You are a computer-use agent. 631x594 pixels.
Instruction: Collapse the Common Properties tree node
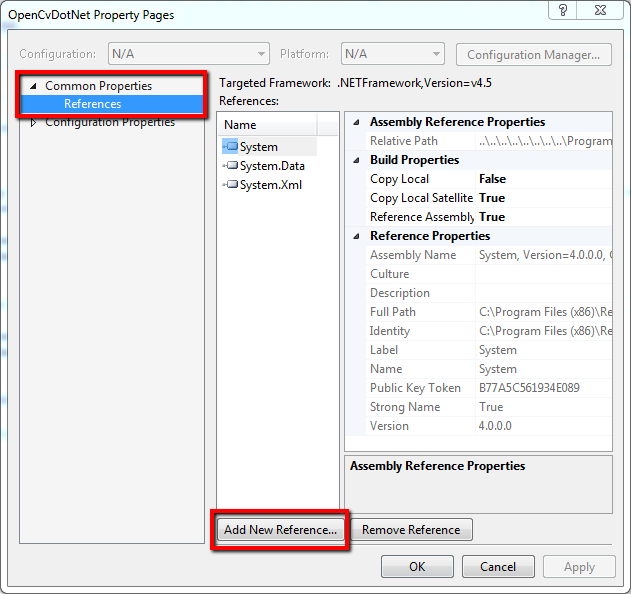34,86
